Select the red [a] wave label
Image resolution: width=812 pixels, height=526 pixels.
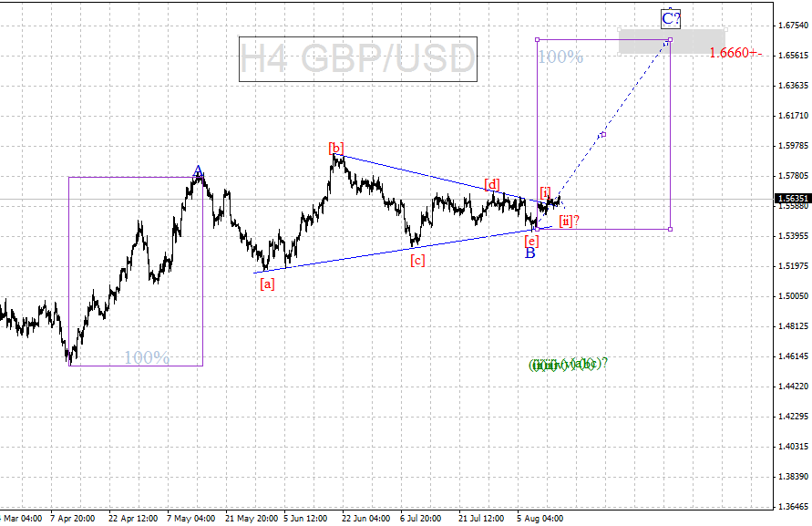pyautogui.click(x=267, y=284)
